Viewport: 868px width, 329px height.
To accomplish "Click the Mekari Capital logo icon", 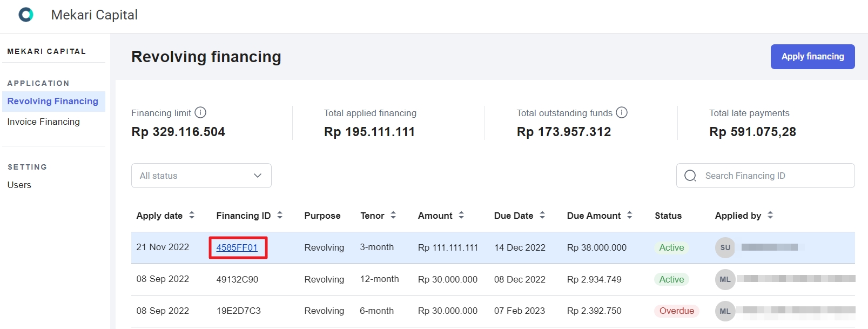I will (x=26, y=15).
